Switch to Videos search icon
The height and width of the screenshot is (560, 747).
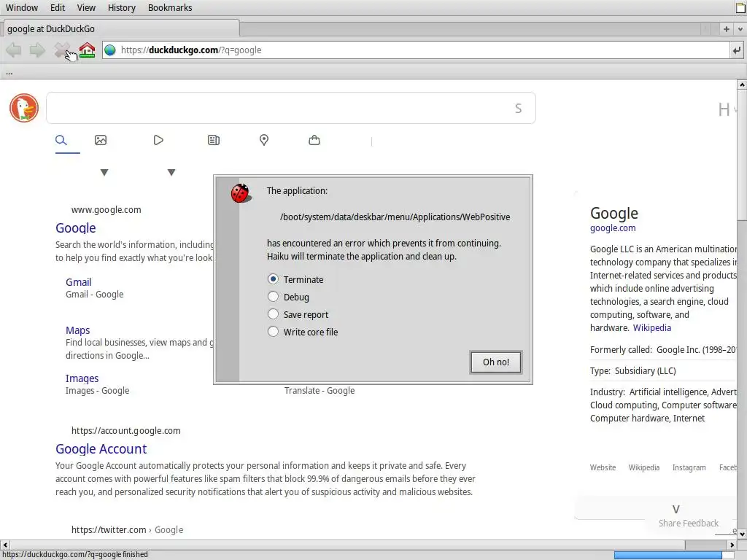pos(158,140)
